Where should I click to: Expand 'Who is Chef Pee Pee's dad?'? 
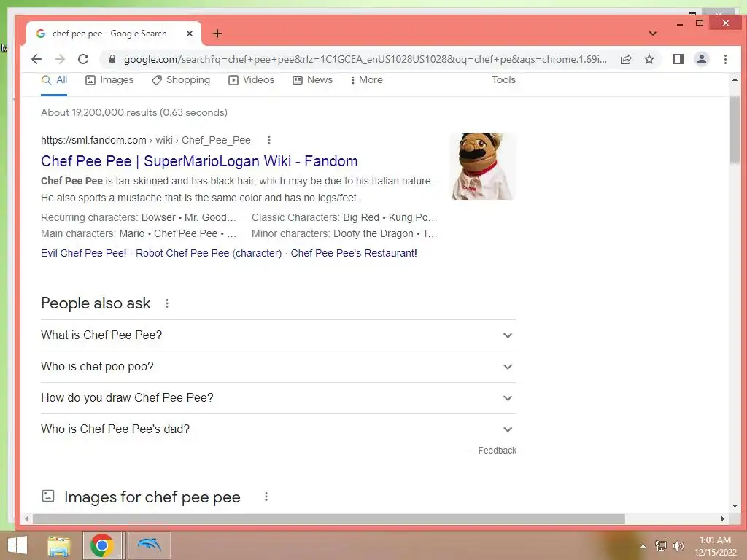279,429
